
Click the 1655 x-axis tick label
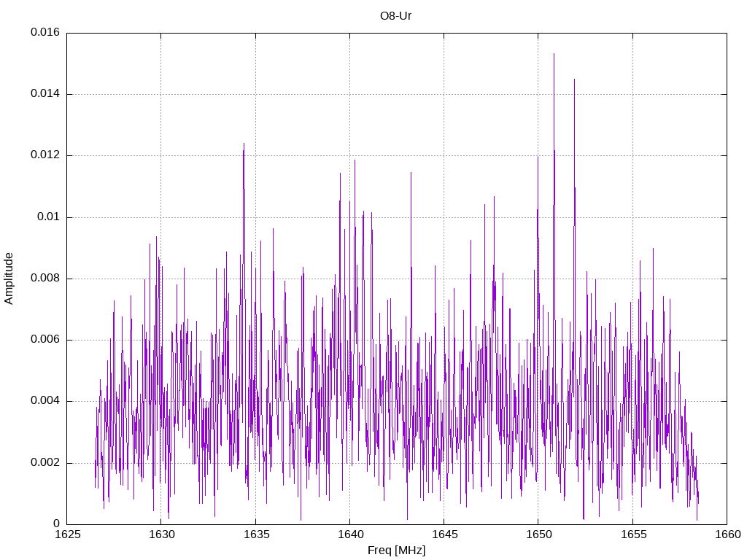633,534
